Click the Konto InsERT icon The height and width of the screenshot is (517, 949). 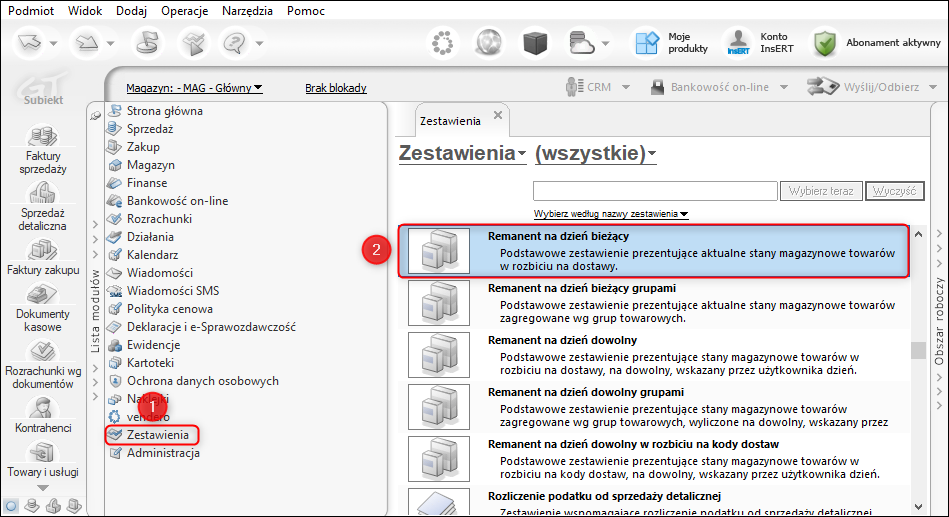click(738, 42)
